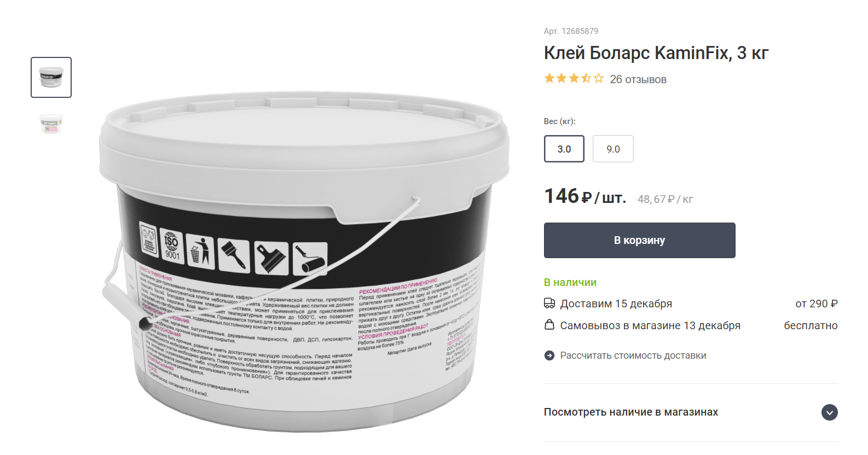868x455 pixels.
Task: Click the first gold rating star
Action: [x=549, y=78]
